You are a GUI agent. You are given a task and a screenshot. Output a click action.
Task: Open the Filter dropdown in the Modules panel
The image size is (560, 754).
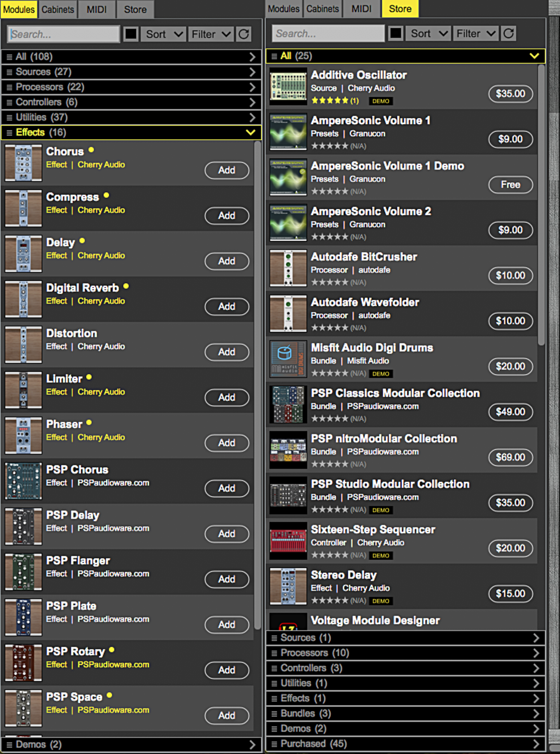(x=211, y=34)
